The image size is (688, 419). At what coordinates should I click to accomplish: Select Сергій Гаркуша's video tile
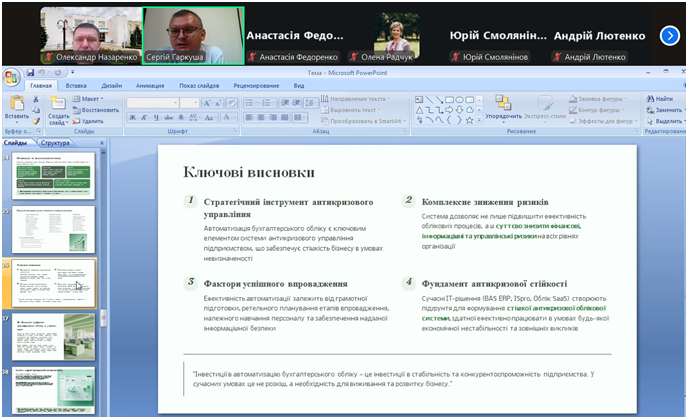coord(194,36)
